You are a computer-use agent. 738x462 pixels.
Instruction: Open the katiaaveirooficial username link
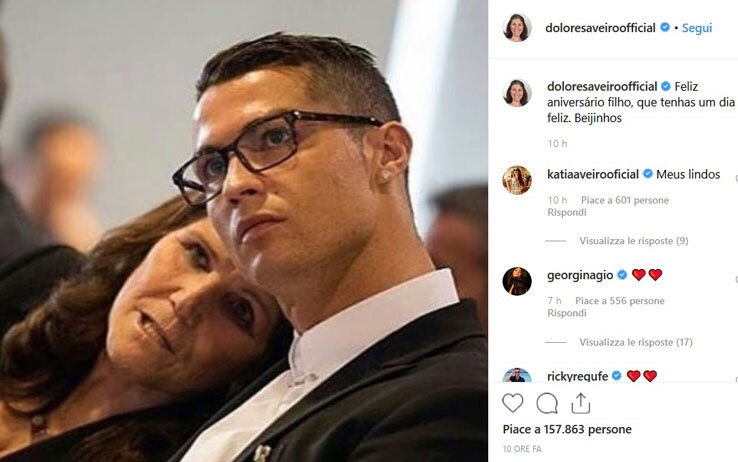[593, 174]
